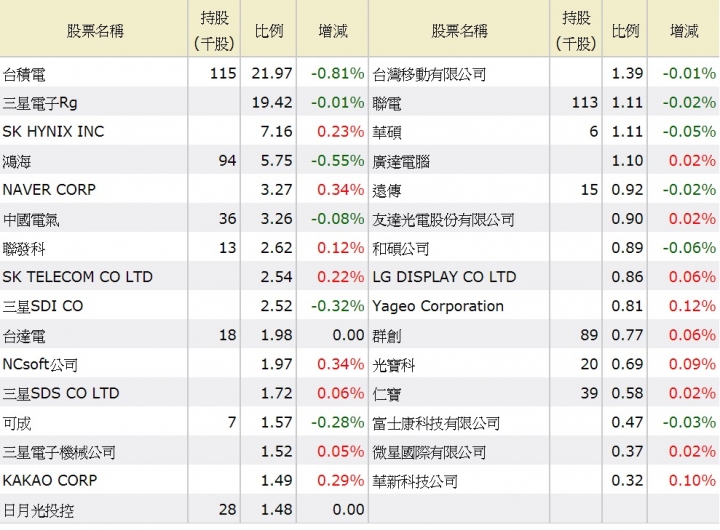This screenshot has width=720, height=530.
Task: Select the 0.47 ratio for 富士康科技
Action: point(627,423)
